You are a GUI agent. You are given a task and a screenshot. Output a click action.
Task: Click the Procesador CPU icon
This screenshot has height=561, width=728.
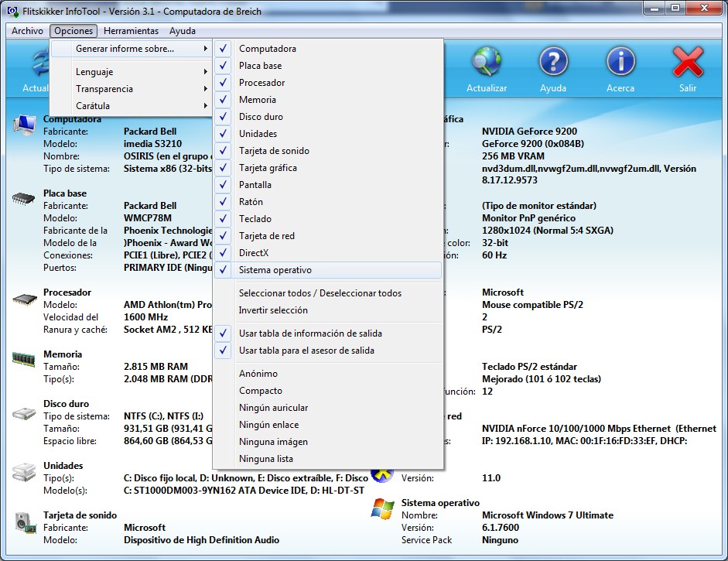click(x=24, y=299)
